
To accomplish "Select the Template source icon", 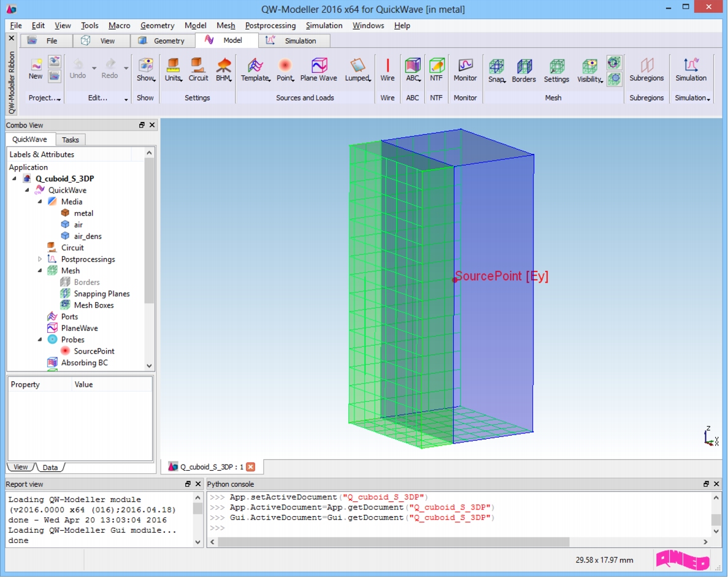I will coord(255,70).
